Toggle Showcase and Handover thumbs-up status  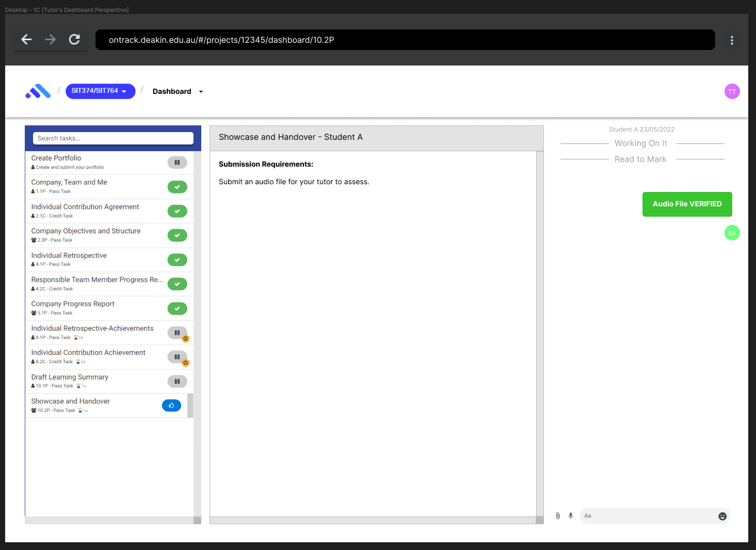pos(171,406)
